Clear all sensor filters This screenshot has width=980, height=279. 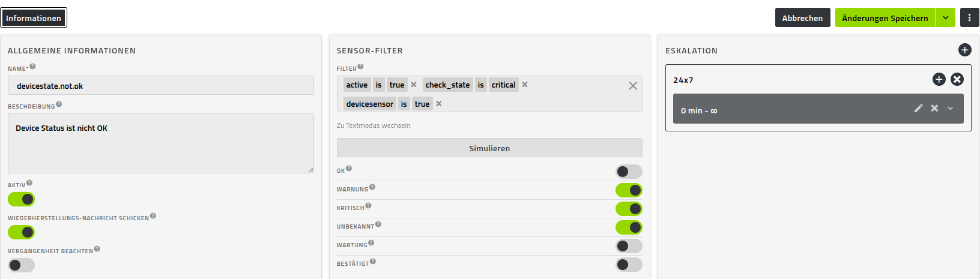(x=633, y=86)
